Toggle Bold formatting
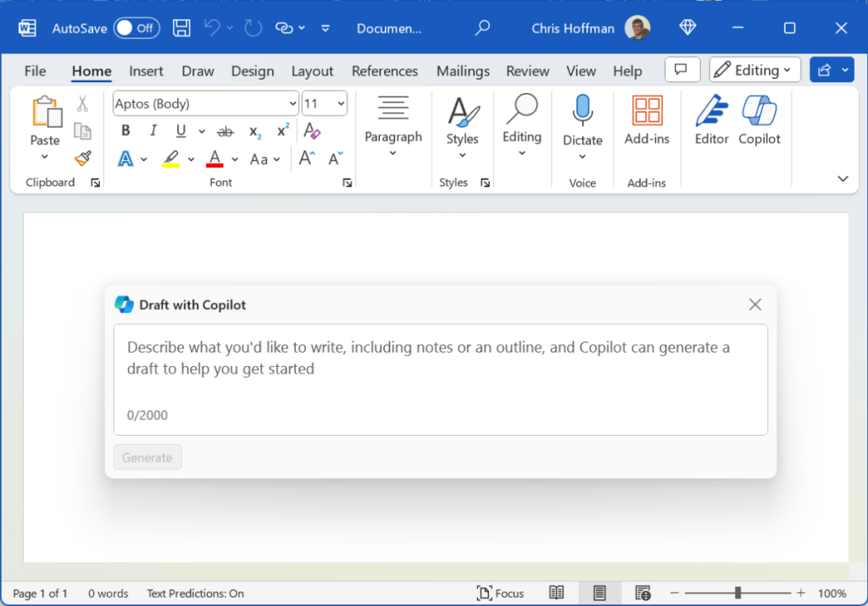868x606 pixels. tap(125, 131)
